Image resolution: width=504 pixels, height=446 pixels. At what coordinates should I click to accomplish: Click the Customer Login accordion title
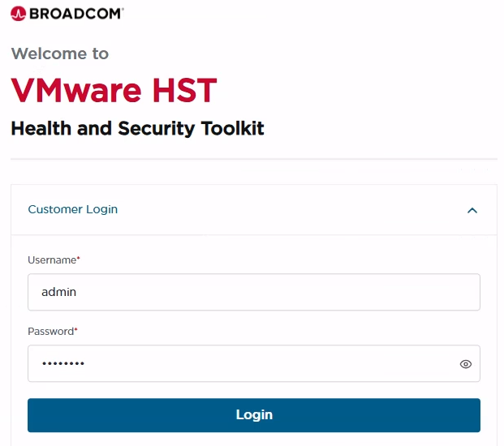(73, 209)
